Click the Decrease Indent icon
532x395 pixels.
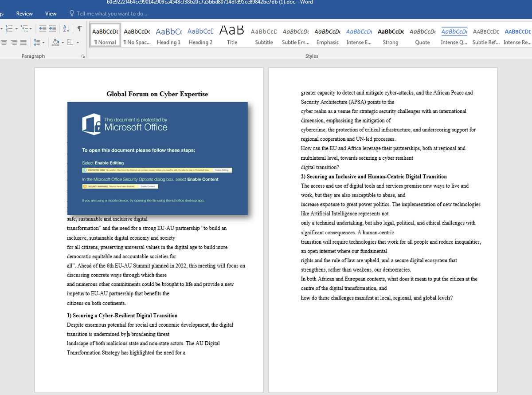[x=43, y=29]
